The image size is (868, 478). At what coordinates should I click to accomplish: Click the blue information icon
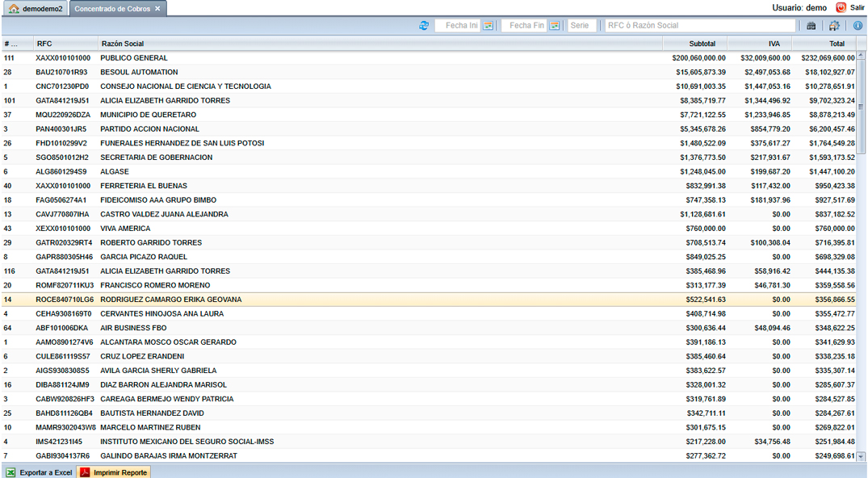tap(858, 26)
